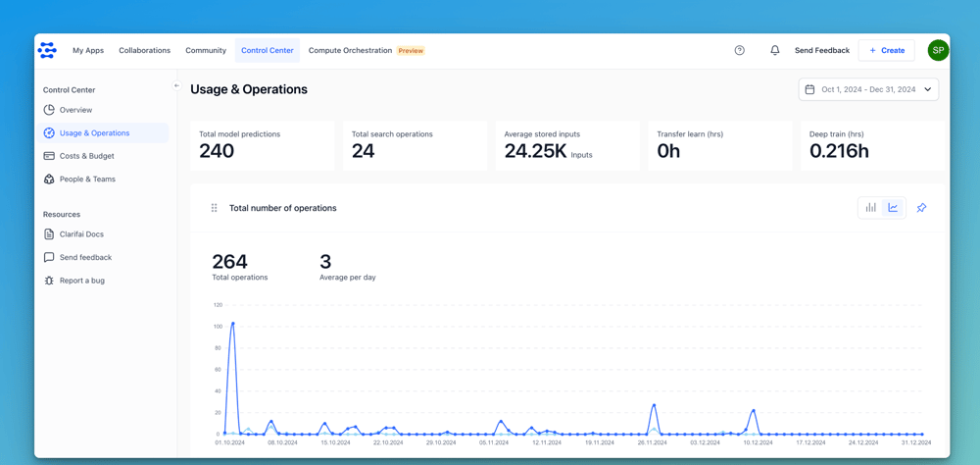
Task: Switch to Compute Orchestration tab
Action: (350, 50)
